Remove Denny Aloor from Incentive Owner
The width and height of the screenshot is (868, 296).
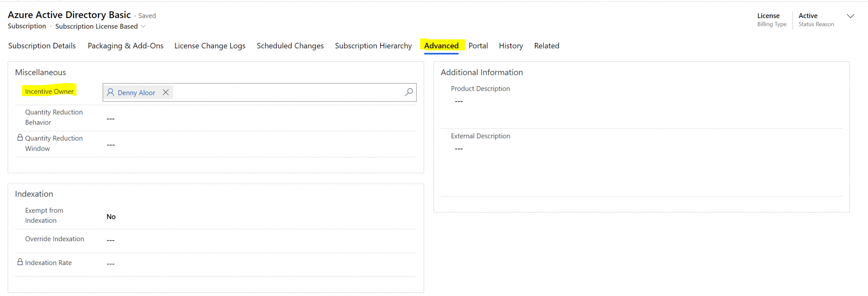click(166, 92)
